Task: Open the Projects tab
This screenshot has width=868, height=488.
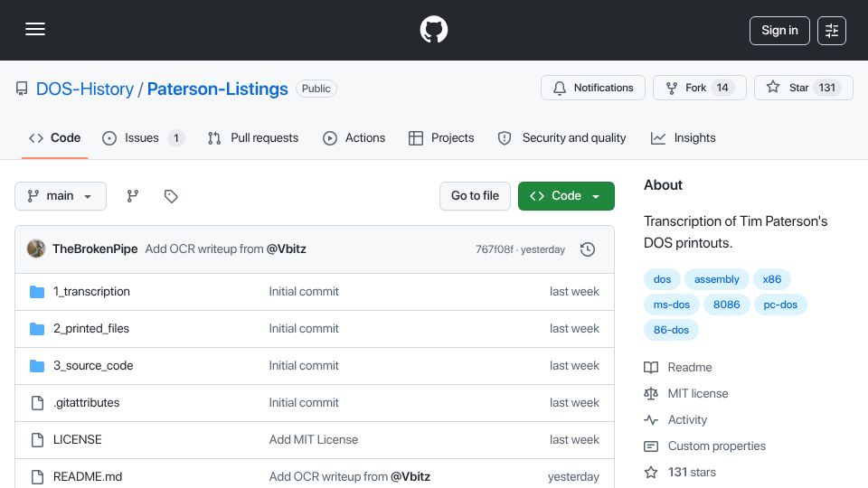Action: point(441,137)
